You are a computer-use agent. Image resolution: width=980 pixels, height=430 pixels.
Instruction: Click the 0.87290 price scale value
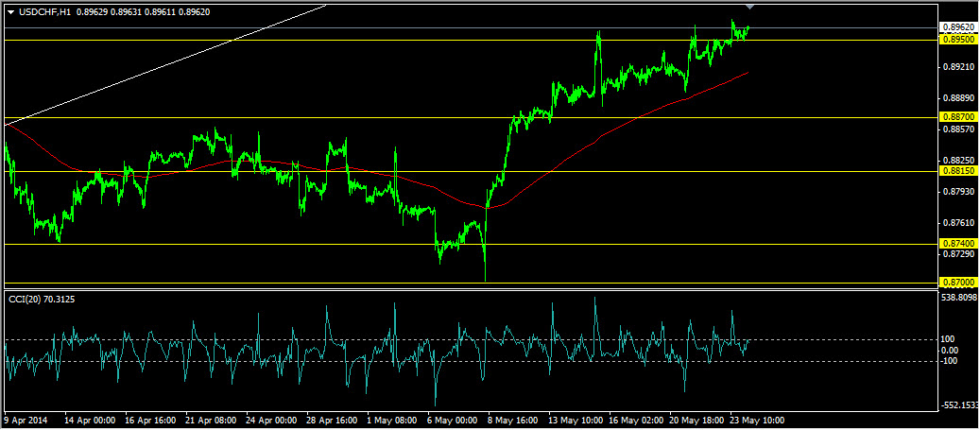959,254
